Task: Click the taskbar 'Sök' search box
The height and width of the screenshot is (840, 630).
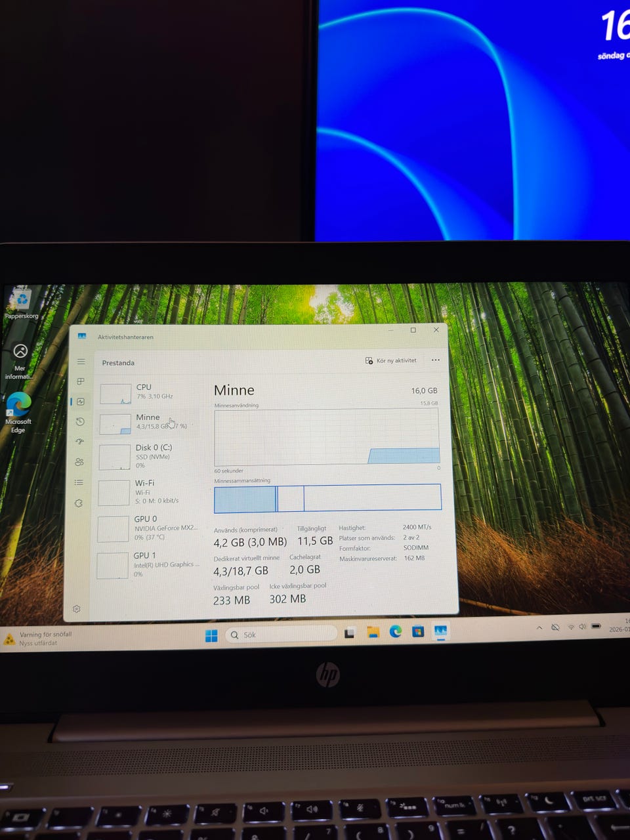Action: [281, 634]
